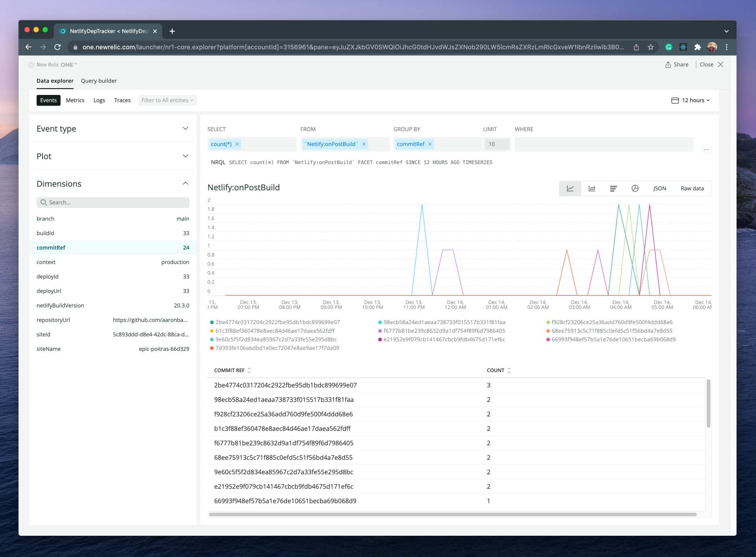Switch to the Query builder tab
This screenshot has width=756, height=557.
[x=99, y=81]
